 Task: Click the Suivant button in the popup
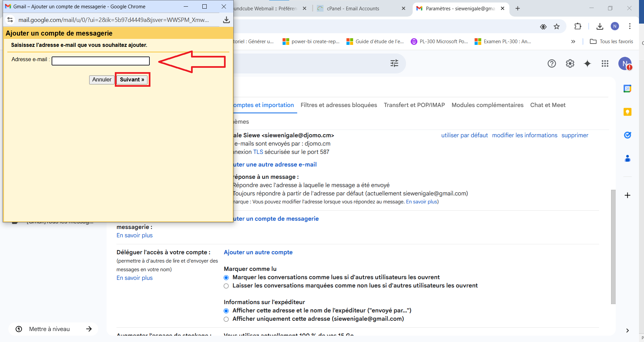132,80
